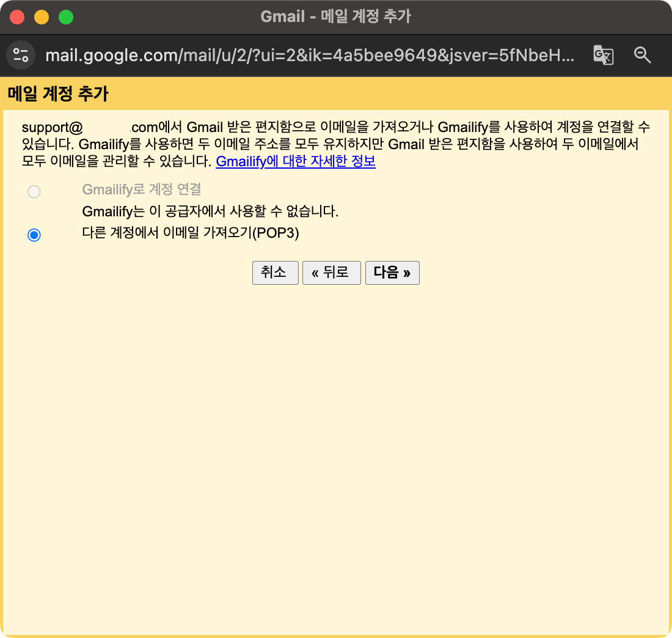Proceed with the 다음 » button
Image resolution: width=672 pixels, height=638 pixels.
(392, 273)
